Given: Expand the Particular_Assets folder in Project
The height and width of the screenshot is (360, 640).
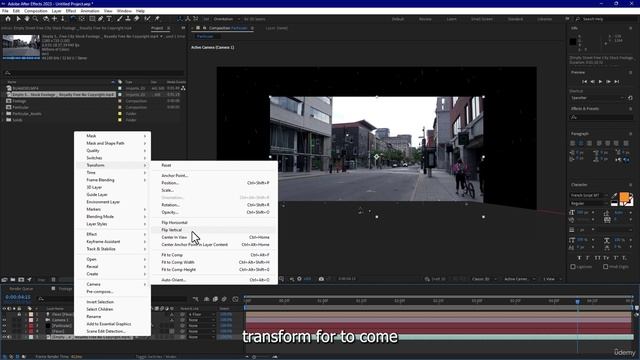Looking at the screenshot, I should (x=3, y=113).
